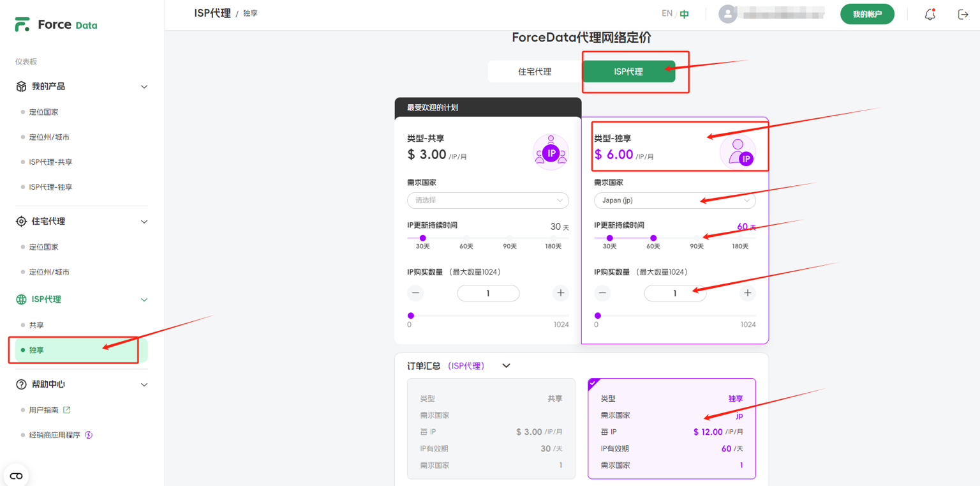Click the shared type IP group icon
The height and width of the screenshot is (486, 980).
coord(551,152)
